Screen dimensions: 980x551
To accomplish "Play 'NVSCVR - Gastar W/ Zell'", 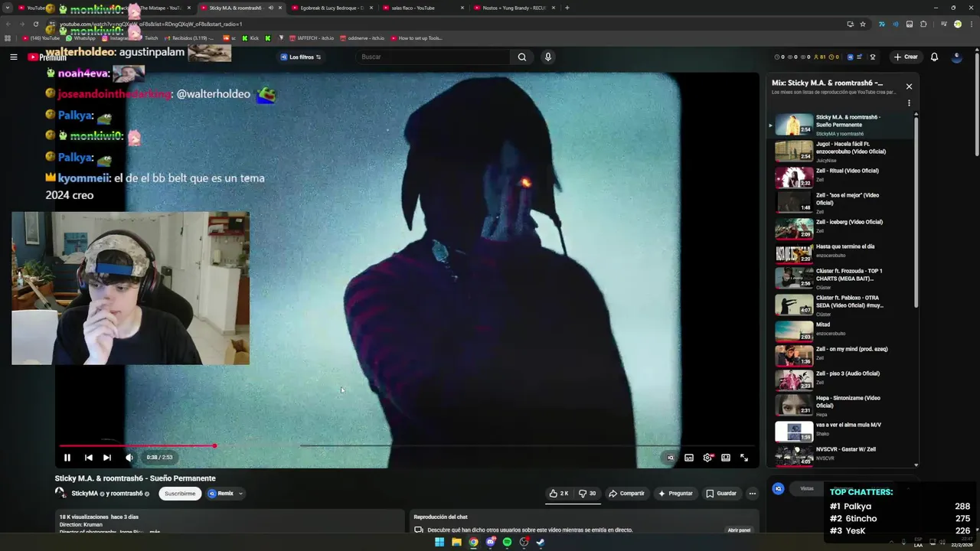I will 842,455.
